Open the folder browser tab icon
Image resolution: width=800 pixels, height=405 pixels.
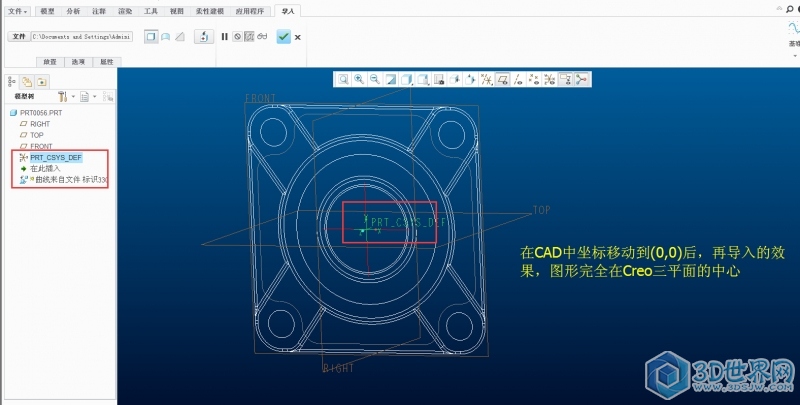(27, 80)
